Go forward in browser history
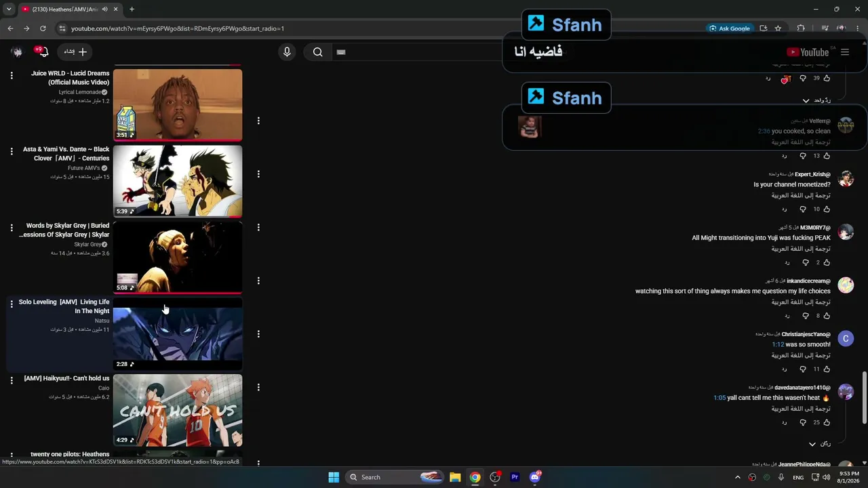Screen dimensions: 868x488 [26, 28]
